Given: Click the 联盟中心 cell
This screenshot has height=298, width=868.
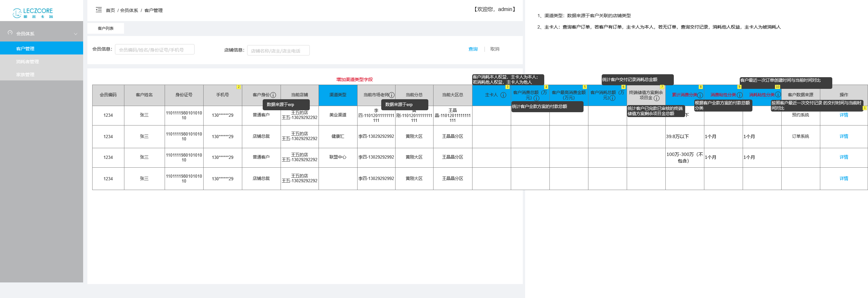Looking at the screenshot, I should (x=338, y=157).
